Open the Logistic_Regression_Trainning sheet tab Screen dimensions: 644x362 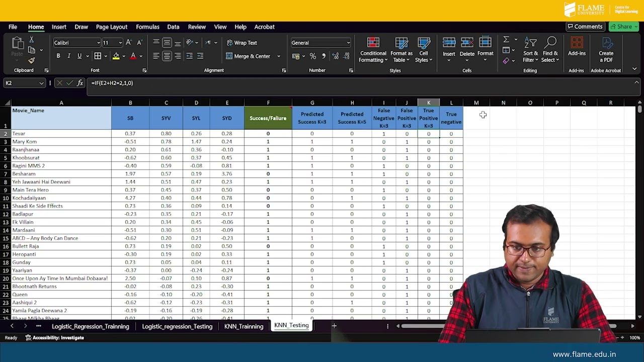click(x=91, y=326)
